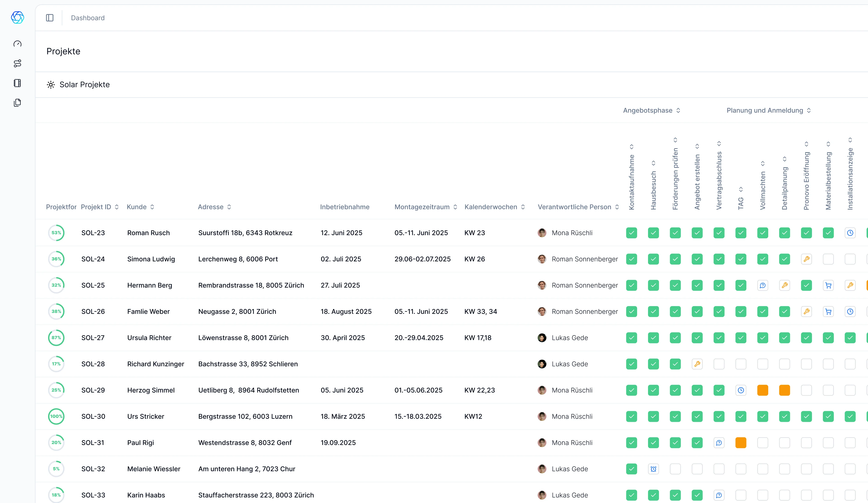Click the orange TAG status cell for SOL-29

tap(763, 390)
